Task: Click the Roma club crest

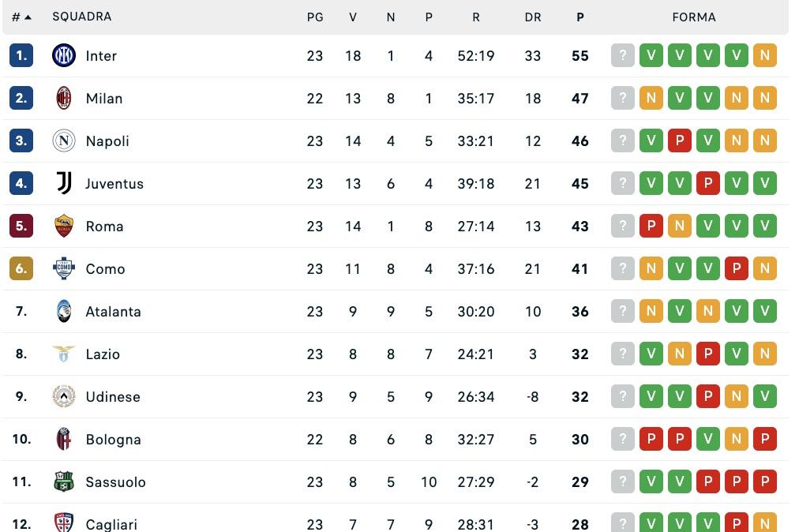Action: click(x=64, y=226)
